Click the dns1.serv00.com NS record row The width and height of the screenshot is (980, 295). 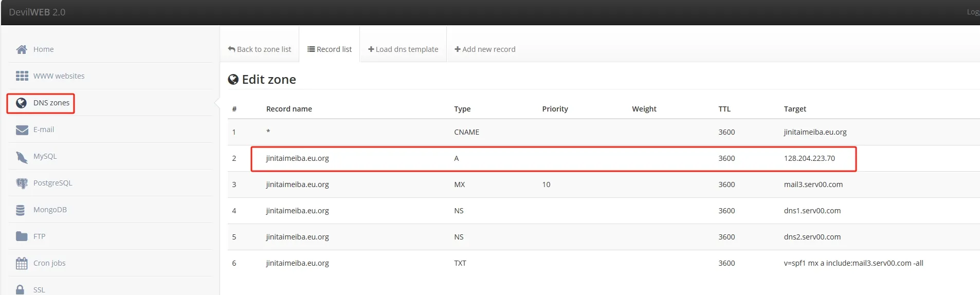tap(553, 211)
